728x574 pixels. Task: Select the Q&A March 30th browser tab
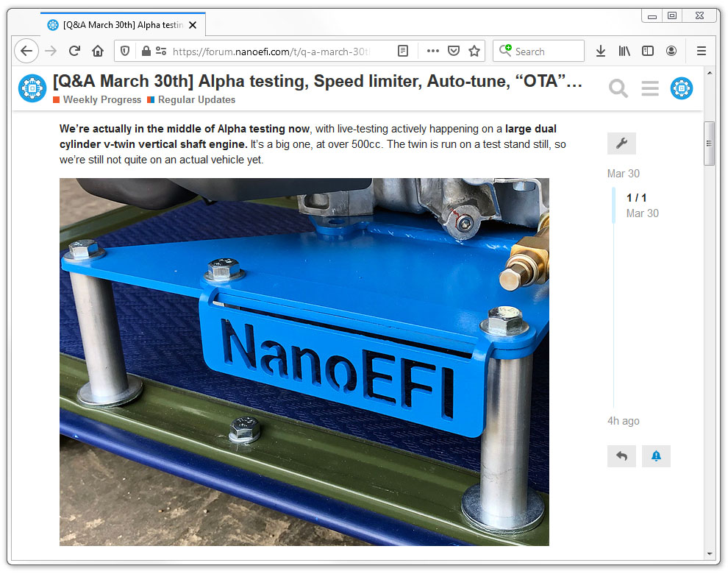[123, 24]
